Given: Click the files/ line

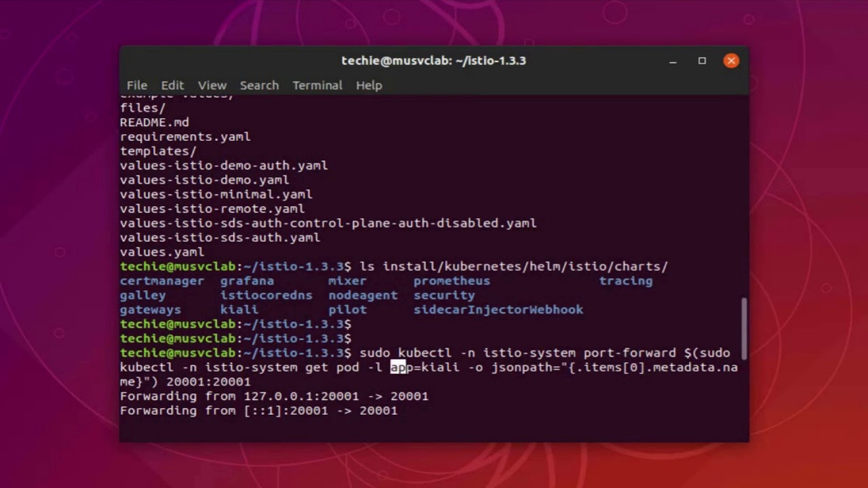Looking at the screenshot, I should 143,108.
